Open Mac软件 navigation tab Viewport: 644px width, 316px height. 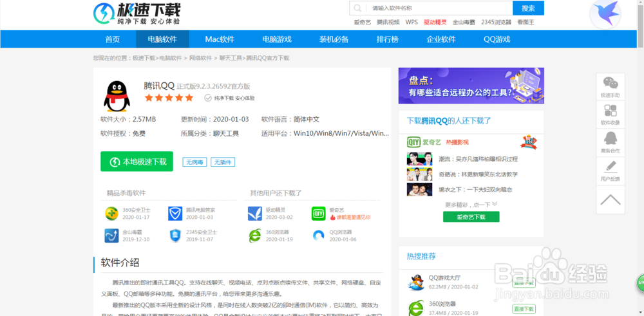[x=220, y=39]
